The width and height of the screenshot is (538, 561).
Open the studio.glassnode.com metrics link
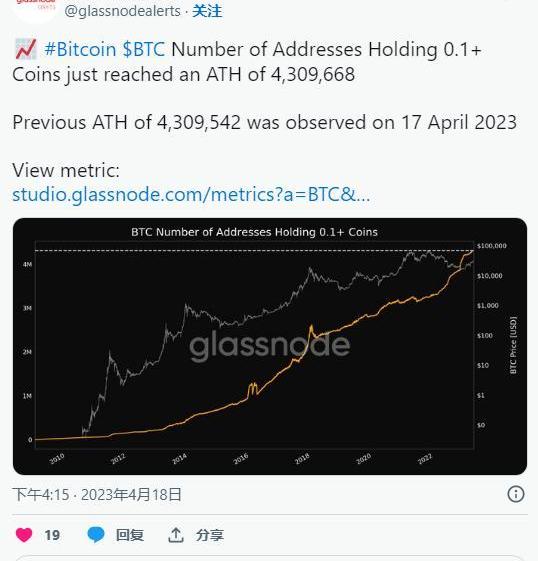click(x=191, y=195)
